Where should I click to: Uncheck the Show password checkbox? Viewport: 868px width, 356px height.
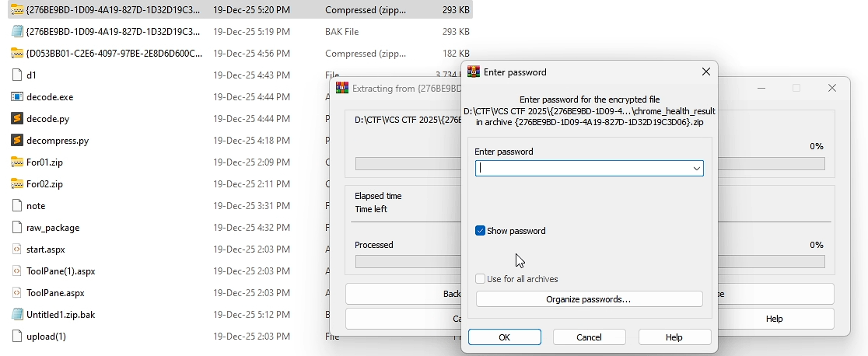point(480,231)
